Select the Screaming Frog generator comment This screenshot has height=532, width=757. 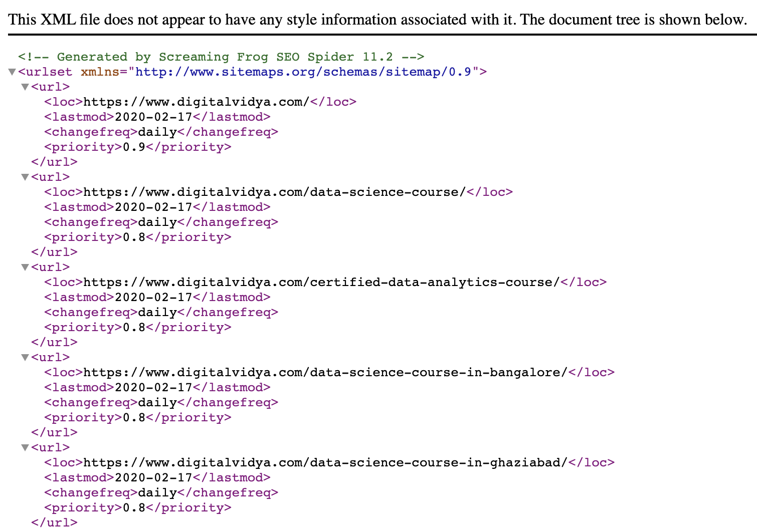click(x=221, y=57)
